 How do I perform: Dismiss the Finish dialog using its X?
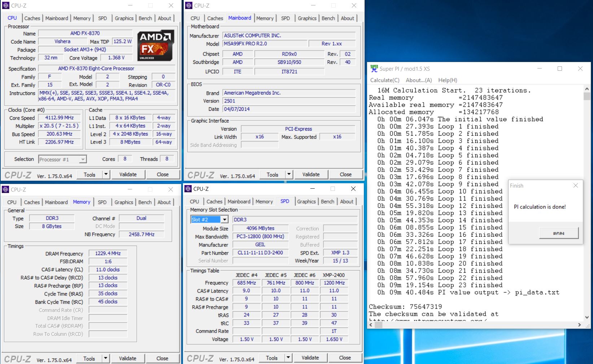(x=575, y=185)
